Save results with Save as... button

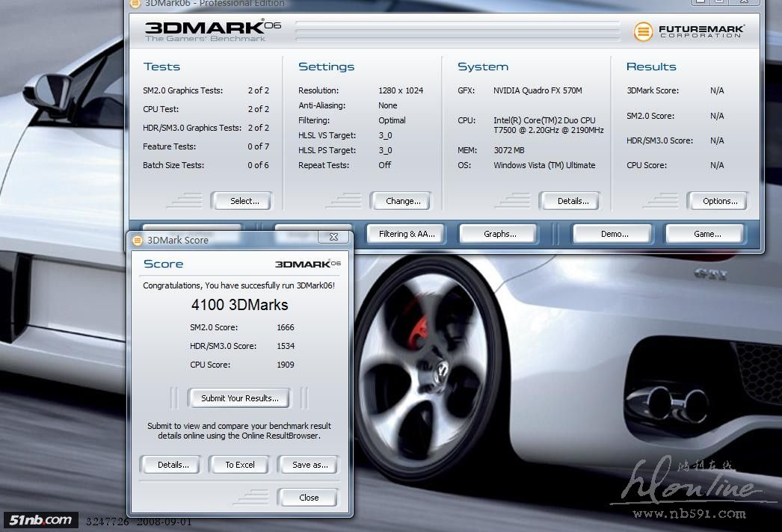[x=310, y=465]
